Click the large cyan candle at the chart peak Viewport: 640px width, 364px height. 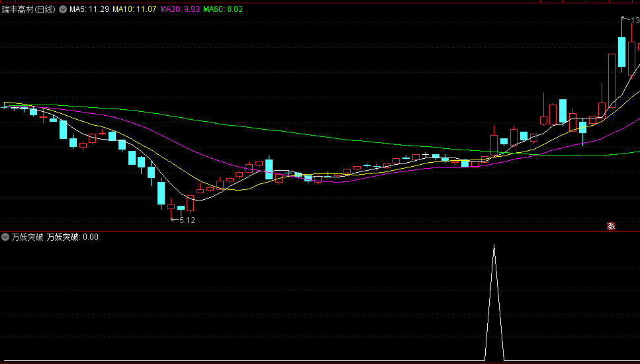[621, 52]
